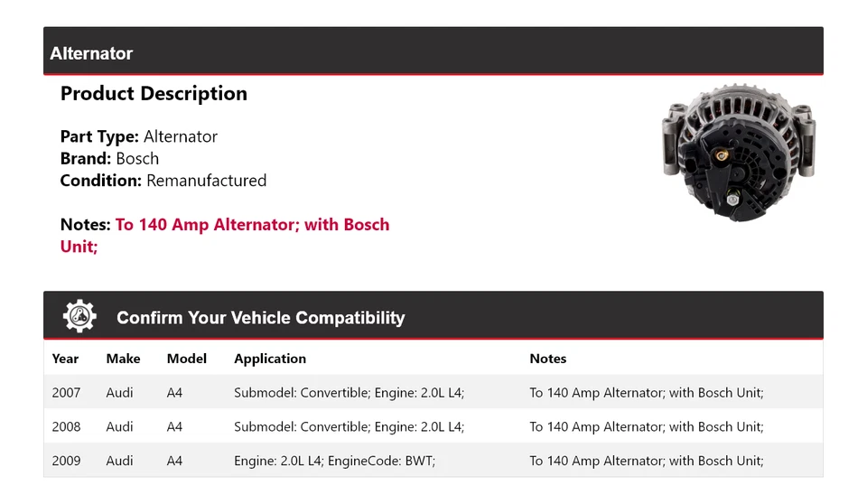Click the 2008 row's Convertible application cell
This screenshot has height=504, width=867.
coord(349,426)
